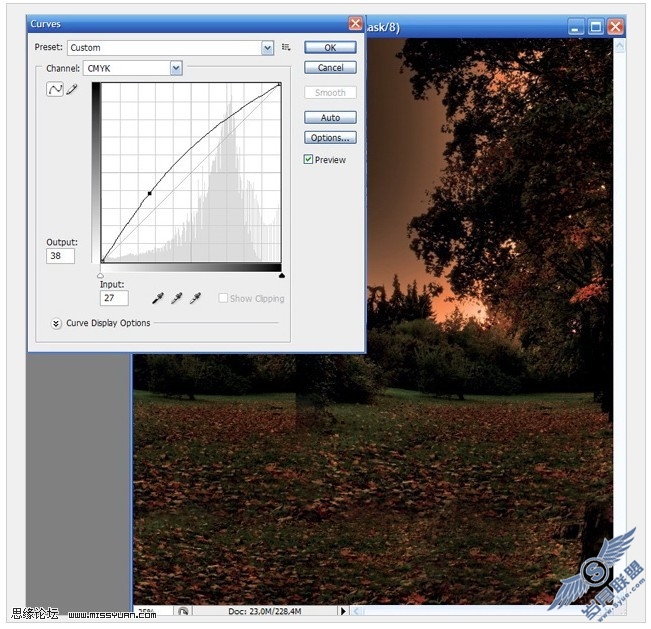
Task: Open the status bar info arrow menu
Action: pos(343,611)
